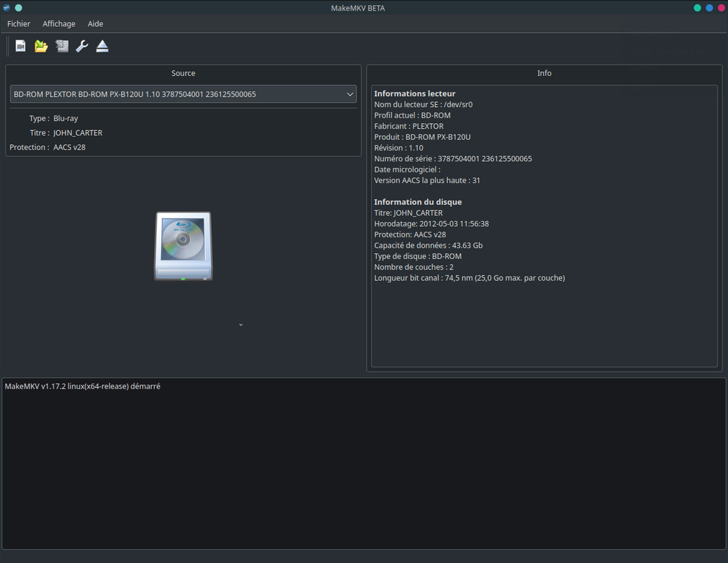Click the 'Protection: AACS v28' line in Info panel
The width and height of the screenshot is (728, 563).
[410, 234]
